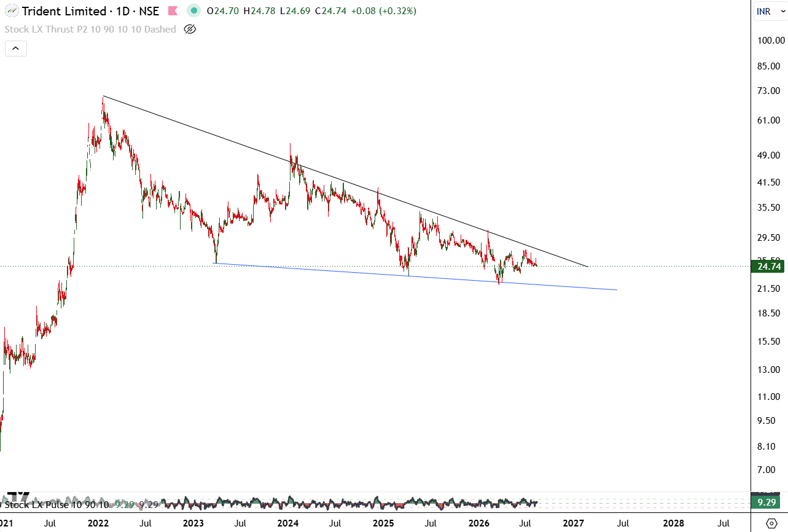Click the green 24.74 current price tag on price axis
This screenshot has height=532, width=788.
tap(768, 266)
